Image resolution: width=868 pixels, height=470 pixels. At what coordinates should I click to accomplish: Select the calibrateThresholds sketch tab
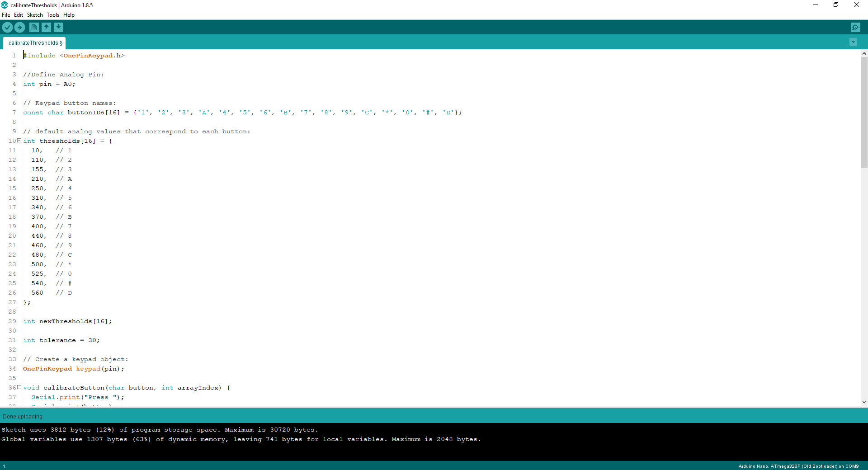(35, 43)
